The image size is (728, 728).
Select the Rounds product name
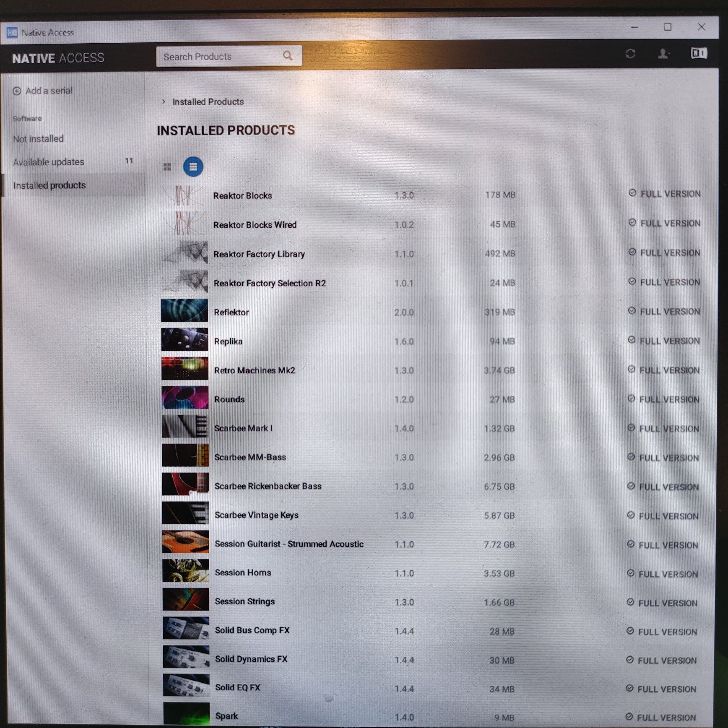229,399
